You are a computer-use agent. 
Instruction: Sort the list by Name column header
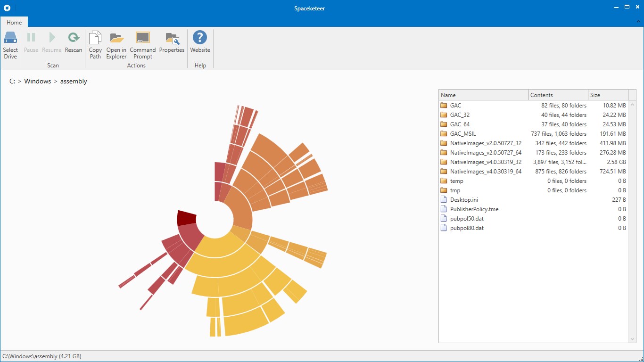[x=483, y=95]
